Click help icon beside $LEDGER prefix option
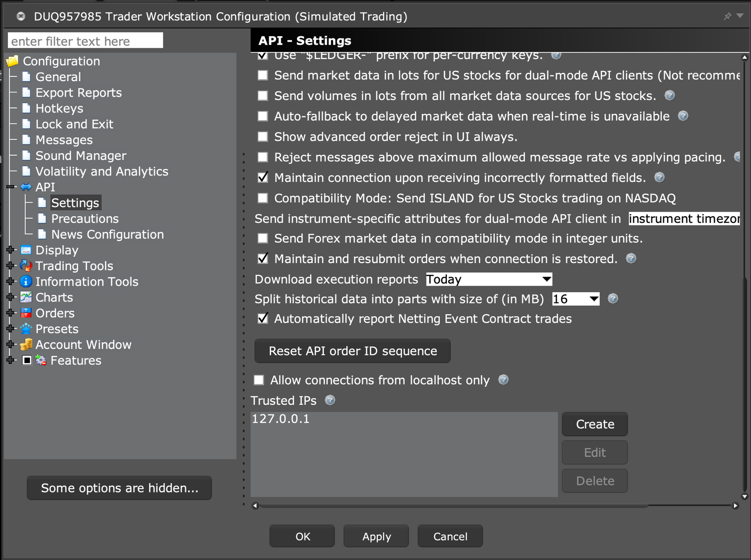This screenshot has width=751, height=560. pyautogui.click(x=556, y=56)
